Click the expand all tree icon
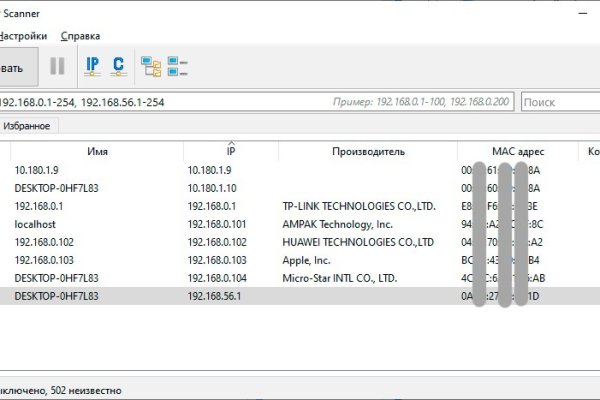 [x=151, y=67]
